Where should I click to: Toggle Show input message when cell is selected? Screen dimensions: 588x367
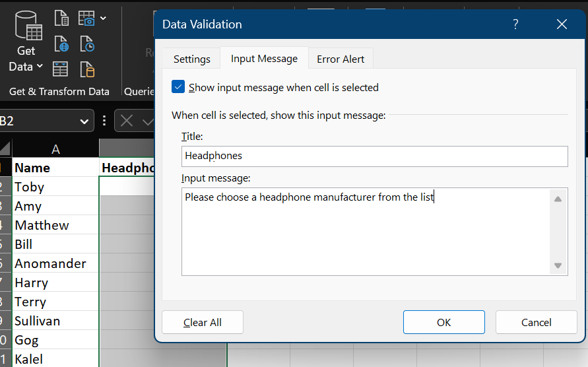pos(178,86)
